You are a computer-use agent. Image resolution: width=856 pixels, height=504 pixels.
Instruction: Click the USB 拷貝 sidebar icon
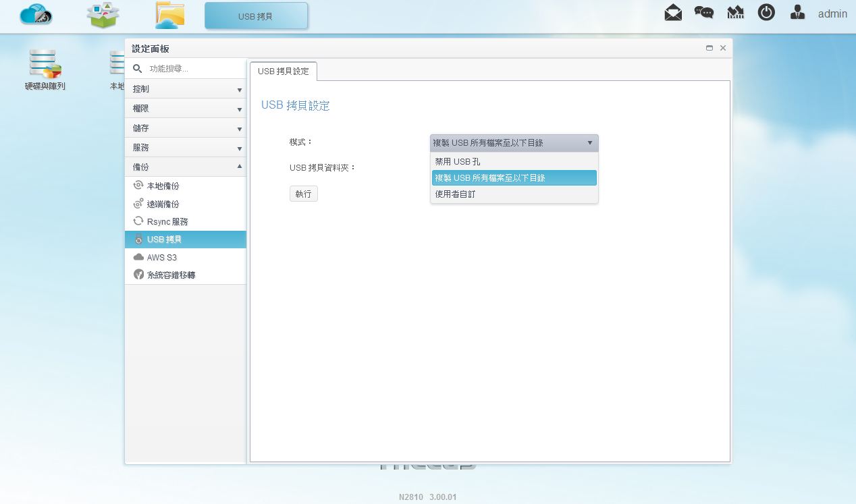pos(138,240)
